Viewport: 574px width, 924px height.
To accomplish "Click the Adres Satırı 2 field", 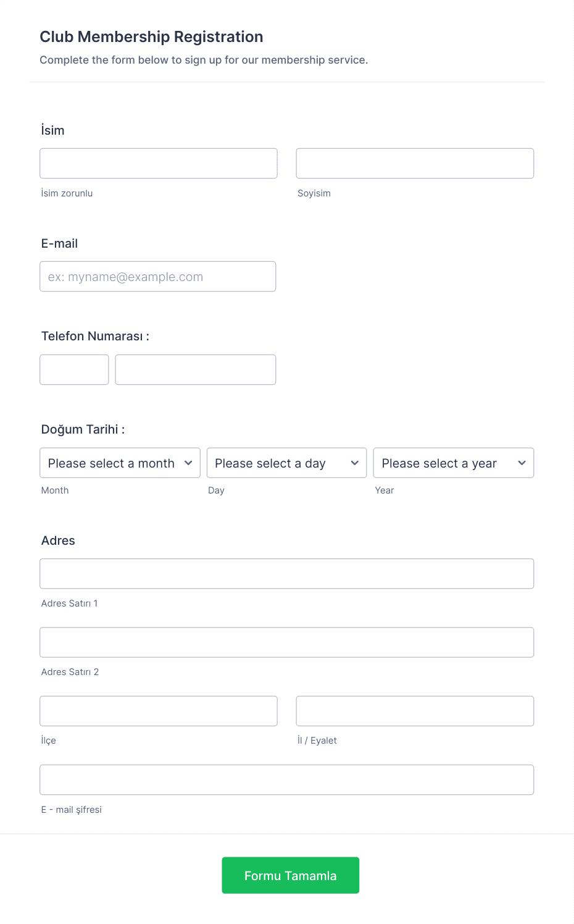I will pyautogui.click(x=286, y=642).
